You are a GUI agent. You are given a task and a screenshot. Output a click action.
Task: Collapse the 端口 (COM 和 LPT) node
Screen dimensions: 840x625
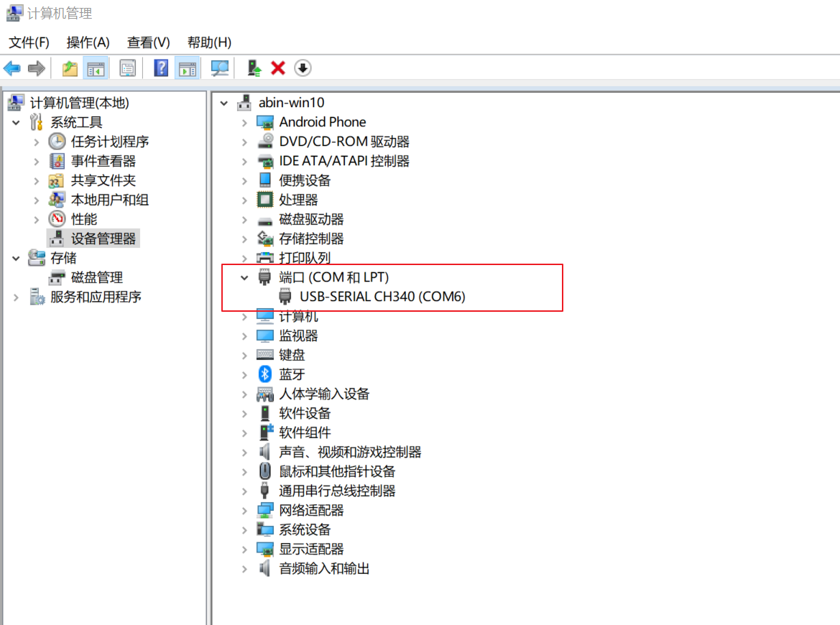pos(244,277)
